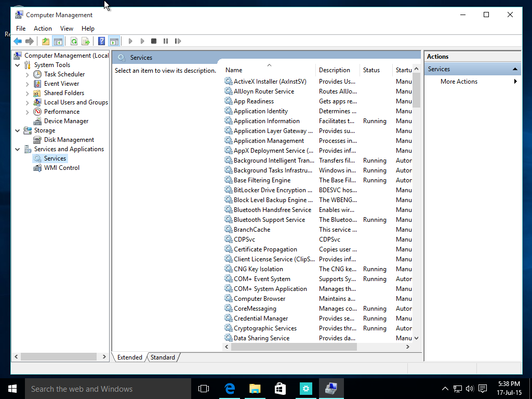Open Task View from the taskbar
This screenshot has height=399, width=532.
click(204, 389)
